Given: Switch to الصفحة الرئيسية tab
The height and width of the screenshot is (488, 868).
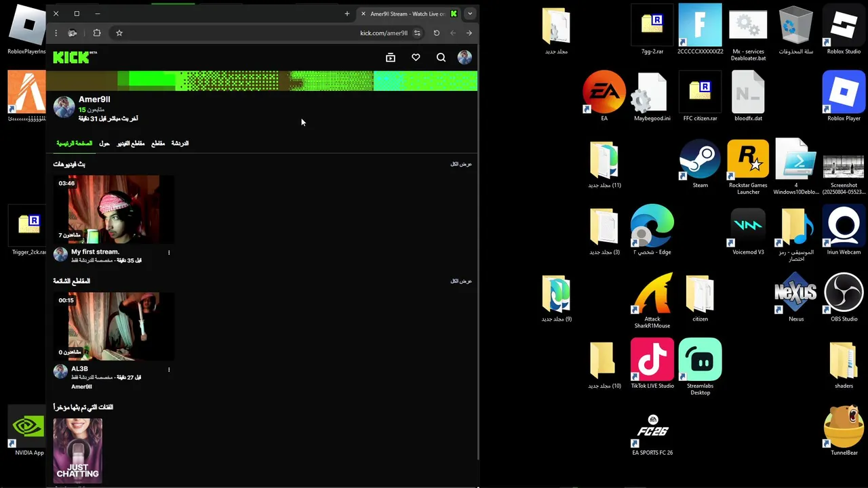Looking at the screenshot, I should [74, 144].
